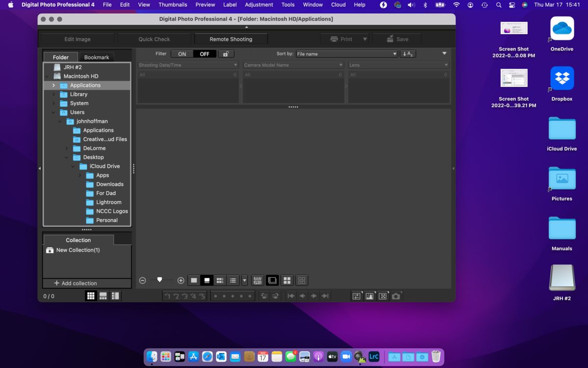This screenshot has height=368, width=588.
Task: Click the rotate right icon
Action: click(275, 296)
